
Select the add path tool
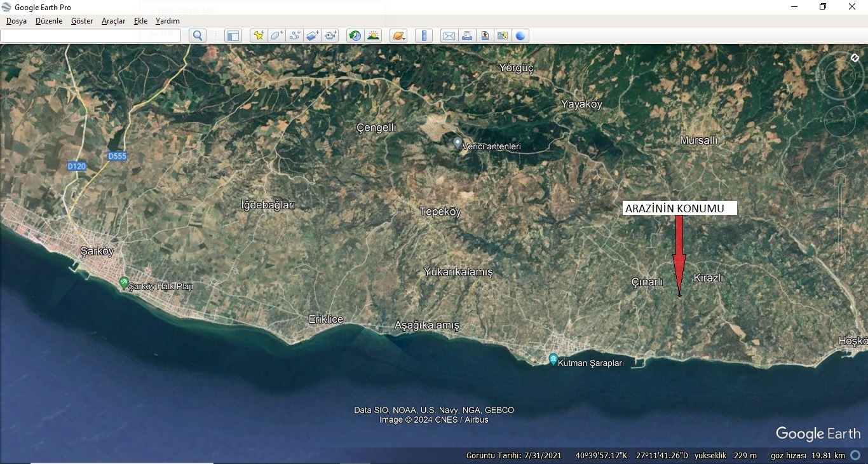tap(295, 36)
